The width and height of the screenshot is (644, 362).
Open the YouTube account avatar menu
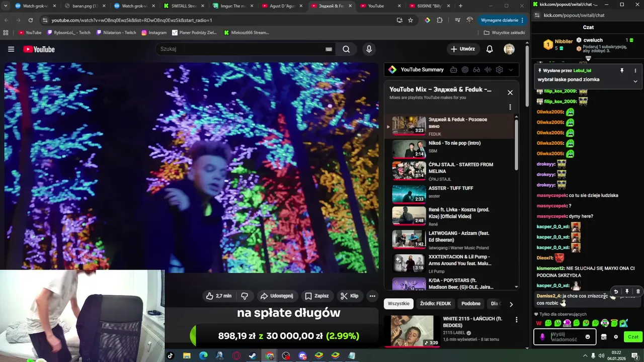(x=509, y=49)
